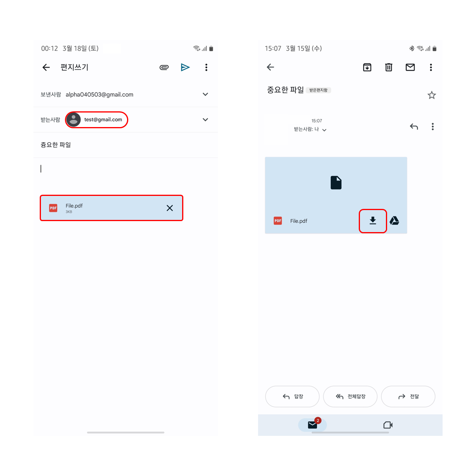Go back from the compose screen
This screenshot has height=476, width=476.
point(46,67)
